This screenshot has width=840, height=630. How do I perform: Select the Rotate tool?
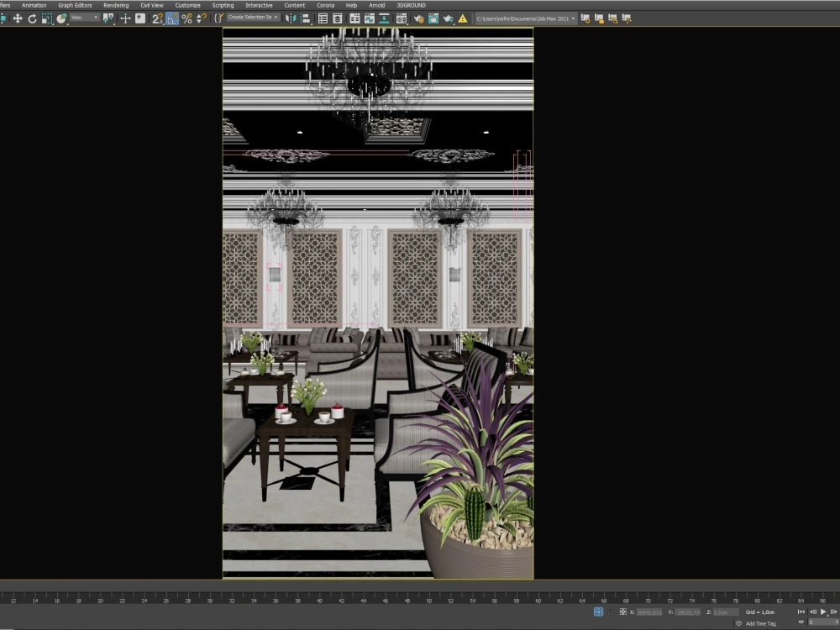(32, 18)
